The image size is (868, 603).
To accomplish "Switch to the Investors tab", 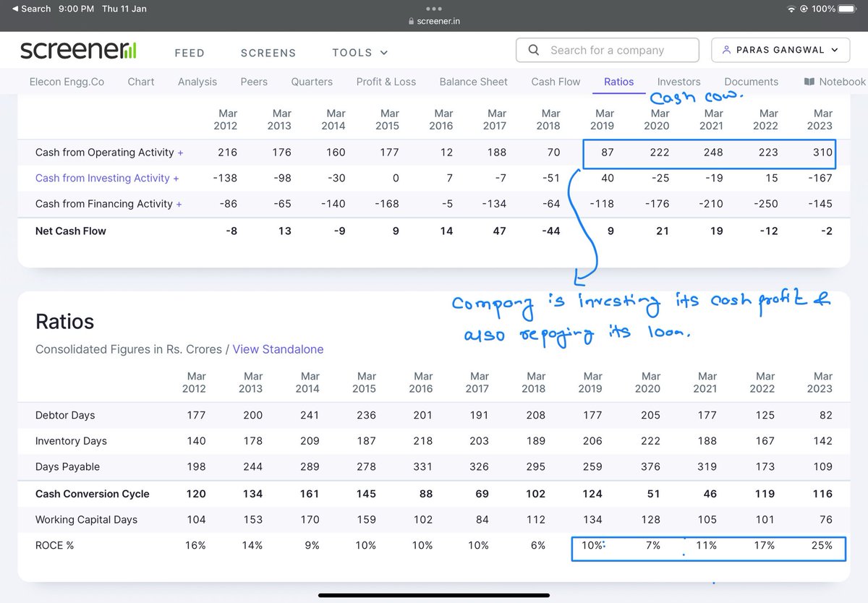I will 679,82.
